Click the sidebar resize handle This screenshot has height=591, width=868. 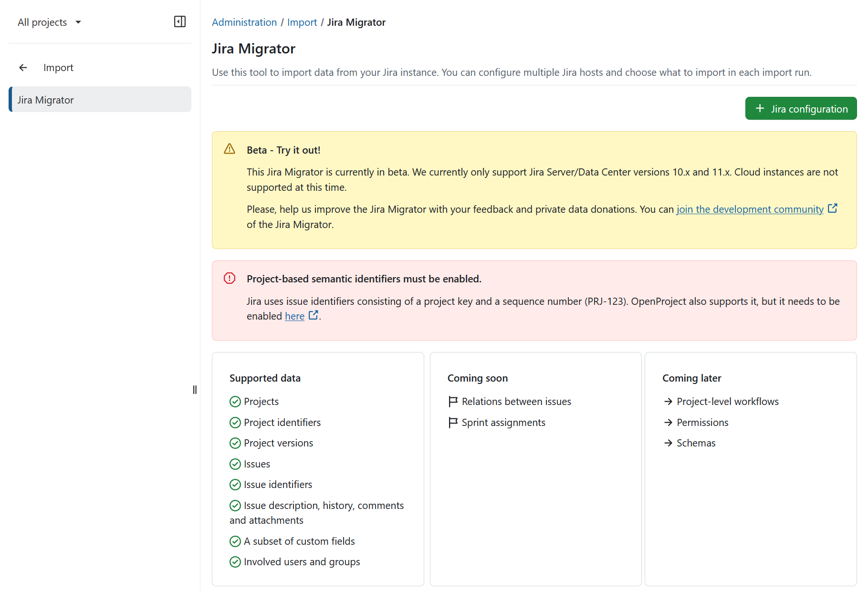coord(195,390)
